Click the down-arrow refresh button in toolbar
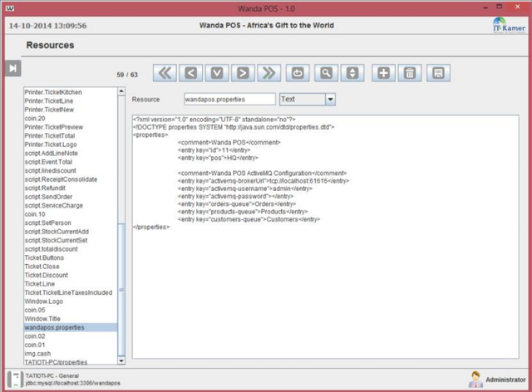The width and height of the screenshot is (532, 392). (216, 73)
